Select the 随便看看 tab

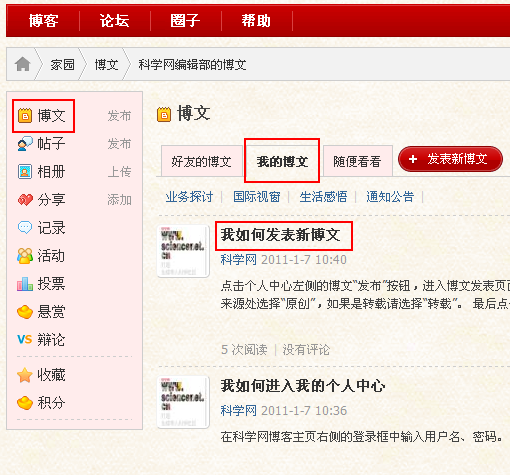357,161
